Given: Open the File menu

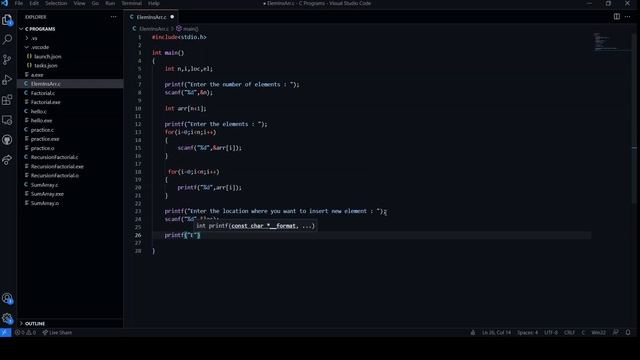Looking at the screenshot, I should coord(19,3).
